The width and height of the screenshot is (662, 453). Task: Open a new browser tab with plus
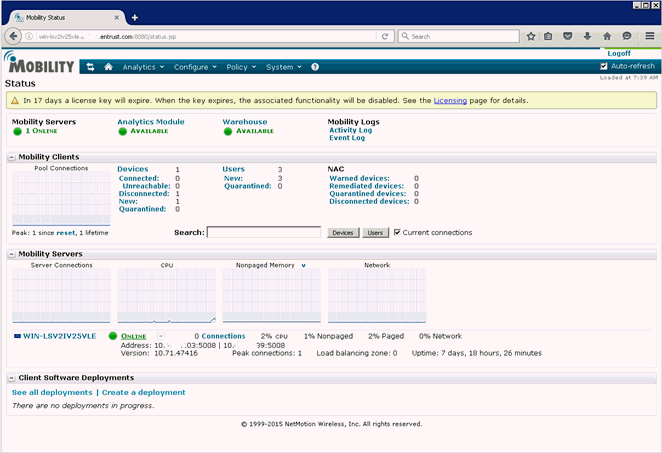pyautogui.click(x=135, y=17)
